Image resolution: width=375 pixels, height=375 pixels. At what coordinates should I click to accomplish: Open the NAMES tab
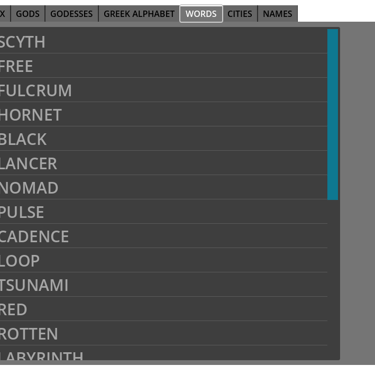point(277,14)
